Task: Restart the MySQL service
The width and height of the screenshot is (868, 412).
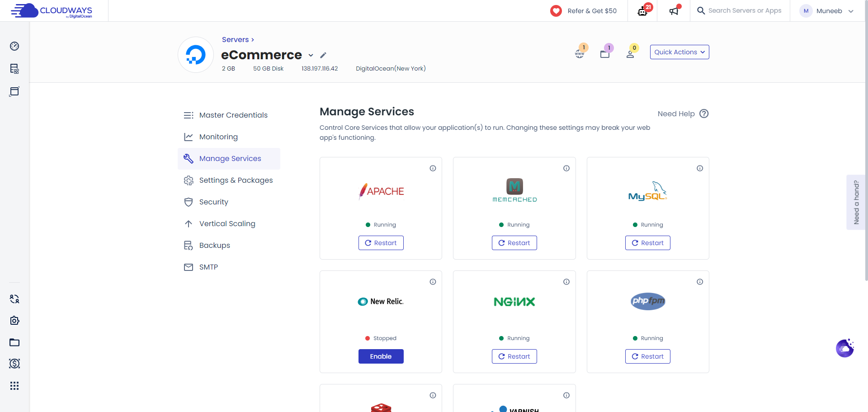Action: point(647,243)
